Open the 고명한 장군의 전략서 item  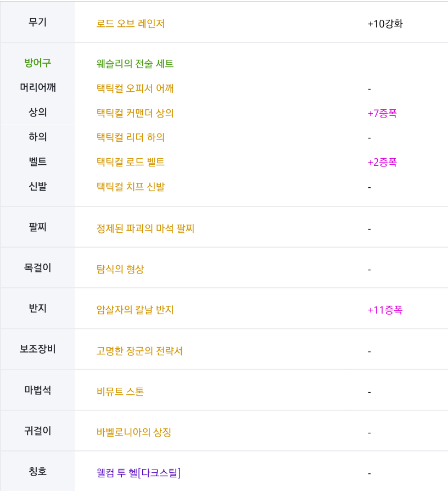click(139, 350)
